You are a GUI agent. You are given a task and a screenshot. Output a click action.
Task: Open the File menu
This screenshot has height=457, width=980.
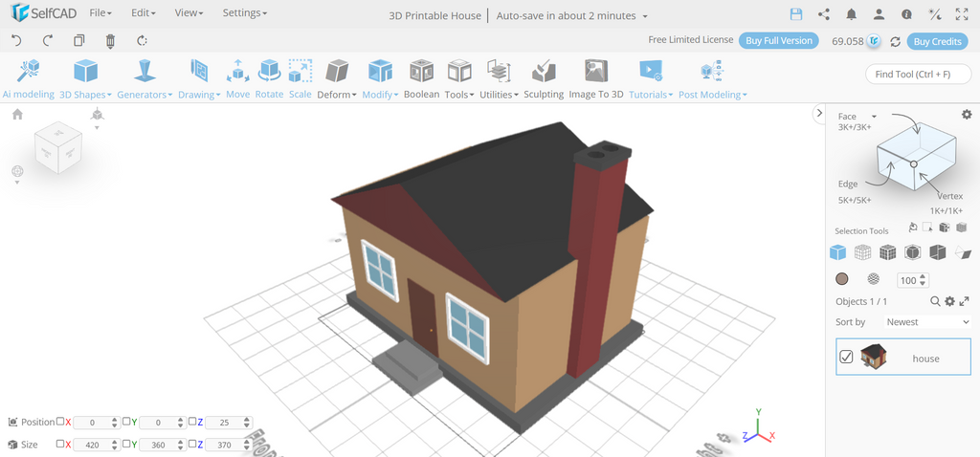click(100, 12)
